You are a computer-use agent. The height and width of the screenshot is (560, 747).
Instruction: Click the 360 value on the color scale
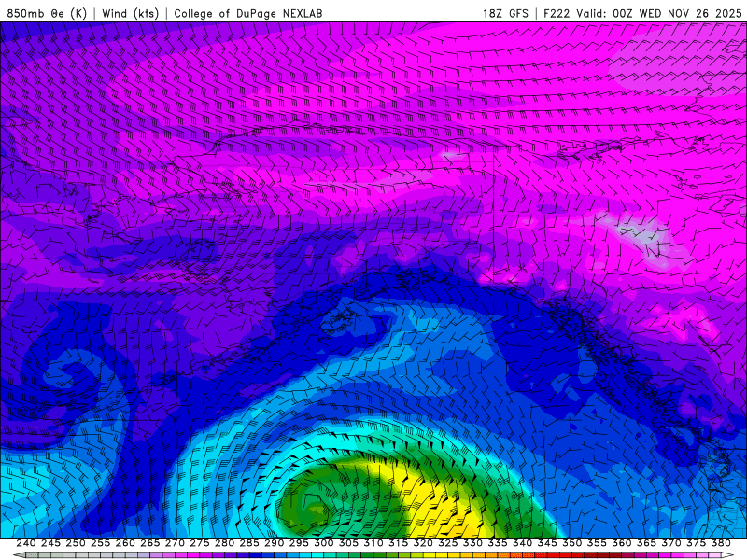[x=622, y=543]
